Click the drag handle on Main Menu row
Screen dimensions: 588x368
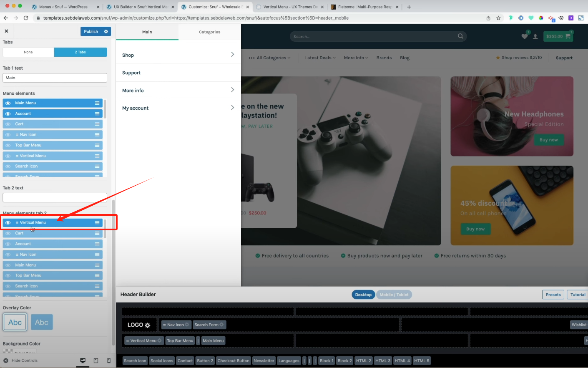(x=97, y=103)
